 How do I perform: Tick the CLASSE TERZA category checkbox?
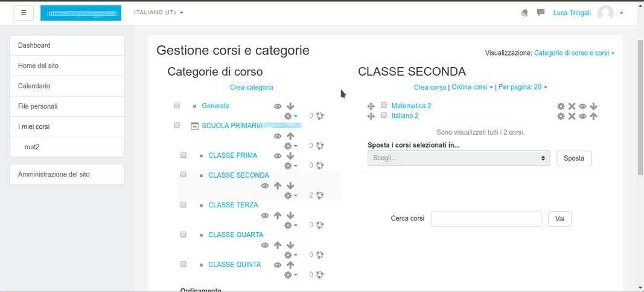click(x=183, y=205)
